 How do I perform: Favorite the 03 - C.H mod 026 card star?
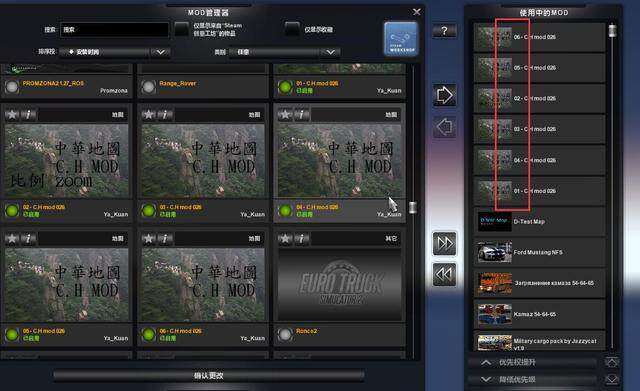pos(149,115)
